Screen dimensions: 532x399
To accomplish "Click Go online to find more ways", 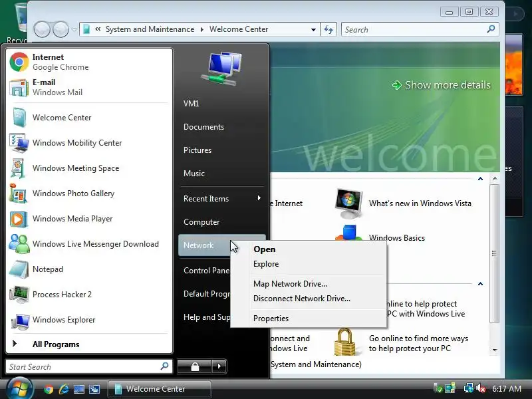I will (418, 343).
